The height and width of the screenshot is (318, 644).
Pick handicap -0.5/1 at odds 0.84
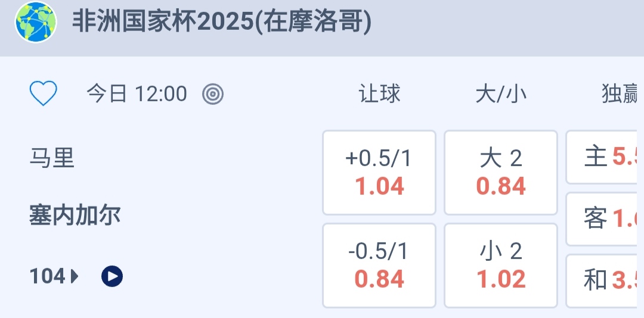[x=379, y=266]
